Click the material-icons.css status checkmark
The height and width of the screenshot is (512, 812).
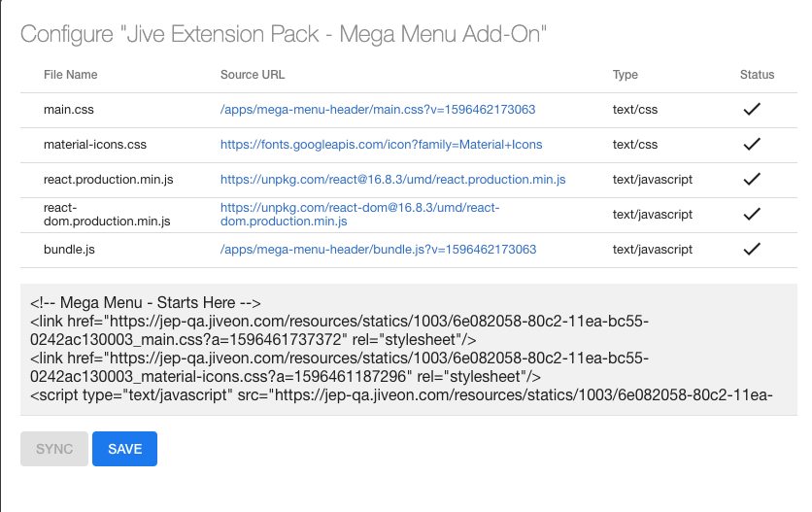[x=752, y=144]
